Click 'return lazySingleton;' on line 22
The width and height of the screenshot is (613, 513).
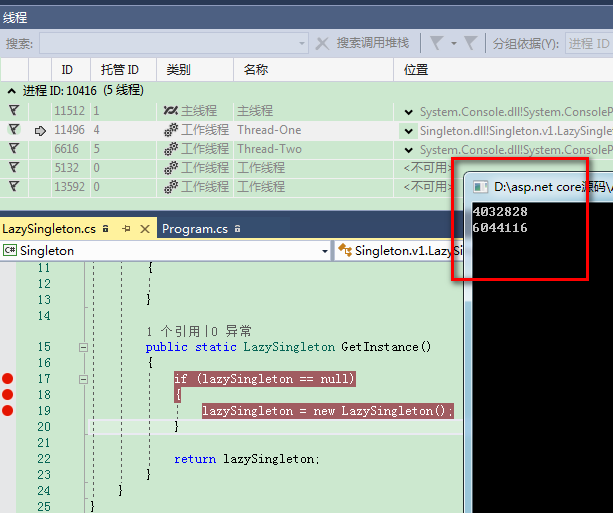tap(247, 459)
